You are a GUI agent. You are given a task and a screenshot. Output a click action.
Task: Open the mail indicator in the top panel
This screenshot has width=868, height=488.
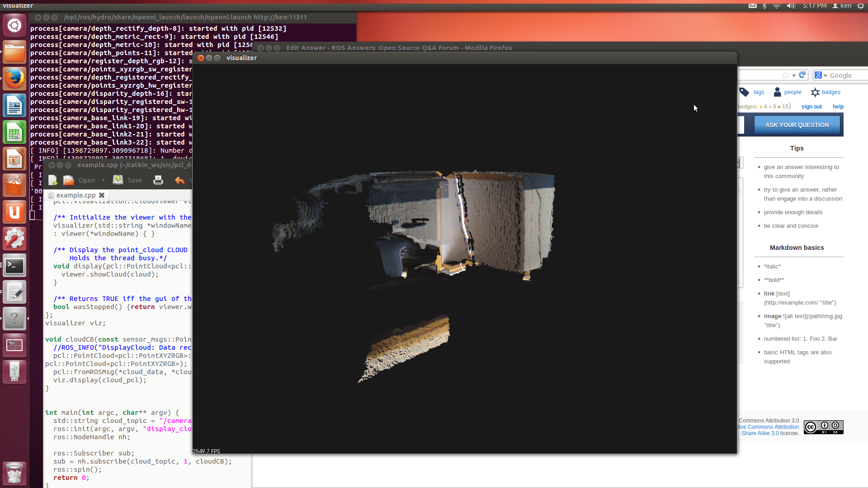[753, 6]
